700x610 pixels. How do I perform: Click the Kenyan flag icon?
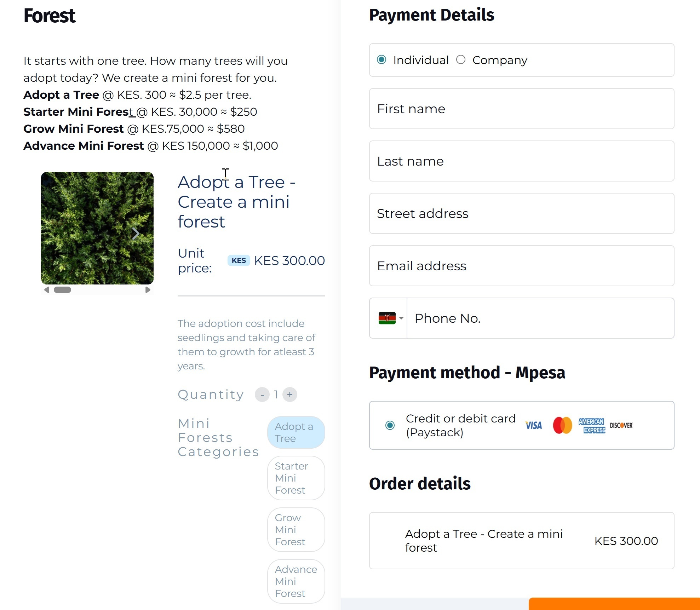387,318
